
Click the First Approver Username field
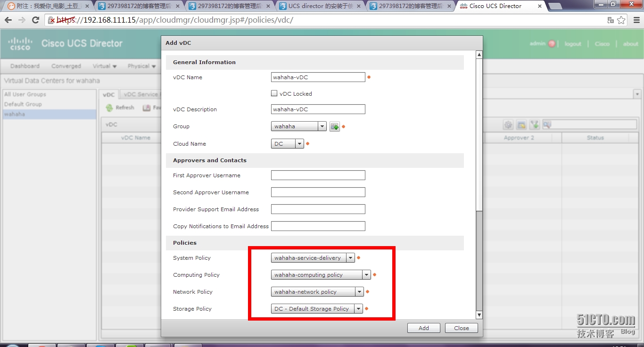pos(318,175)
